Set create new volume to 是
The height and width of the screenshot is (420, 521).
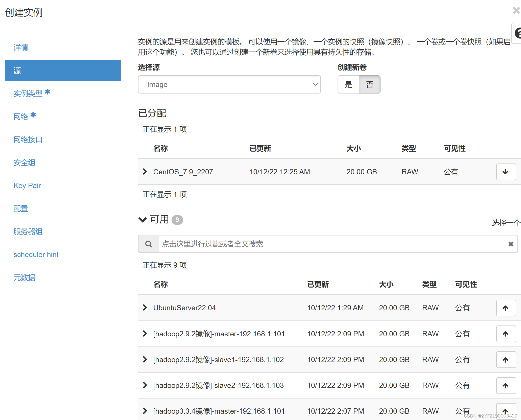(348, 84)
